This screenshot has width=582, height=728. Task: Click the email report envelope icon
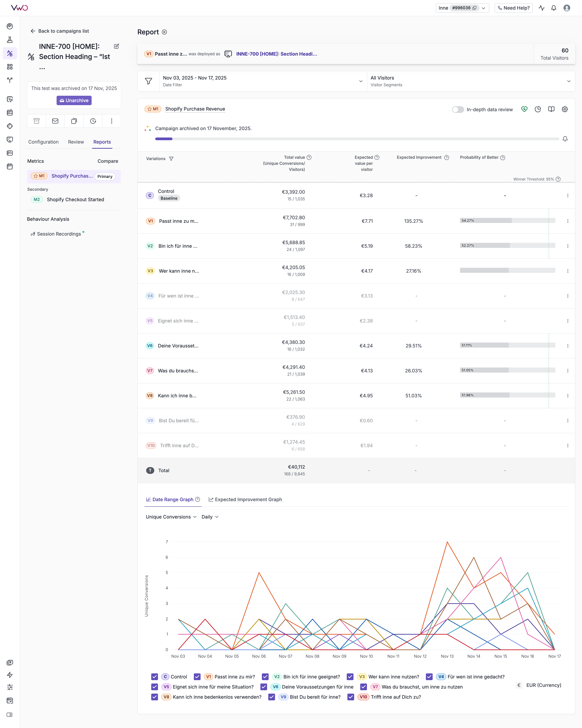point(55,121)
